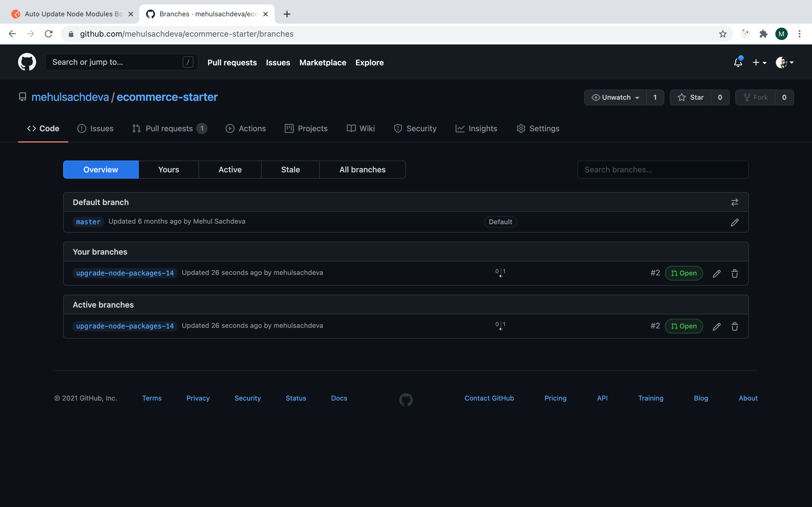Go to the Settings repository tab
Viewport: 812px width, 507px height.
point(538,128)
